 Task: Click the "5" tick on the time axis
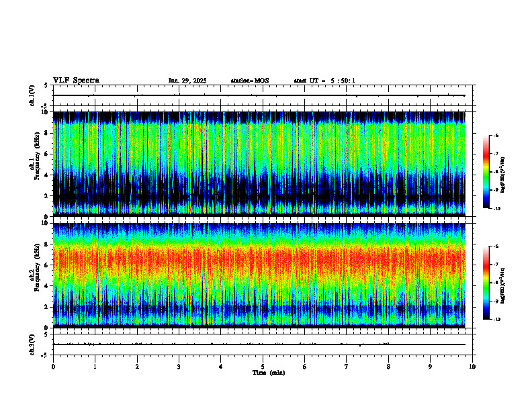point(263,367)
